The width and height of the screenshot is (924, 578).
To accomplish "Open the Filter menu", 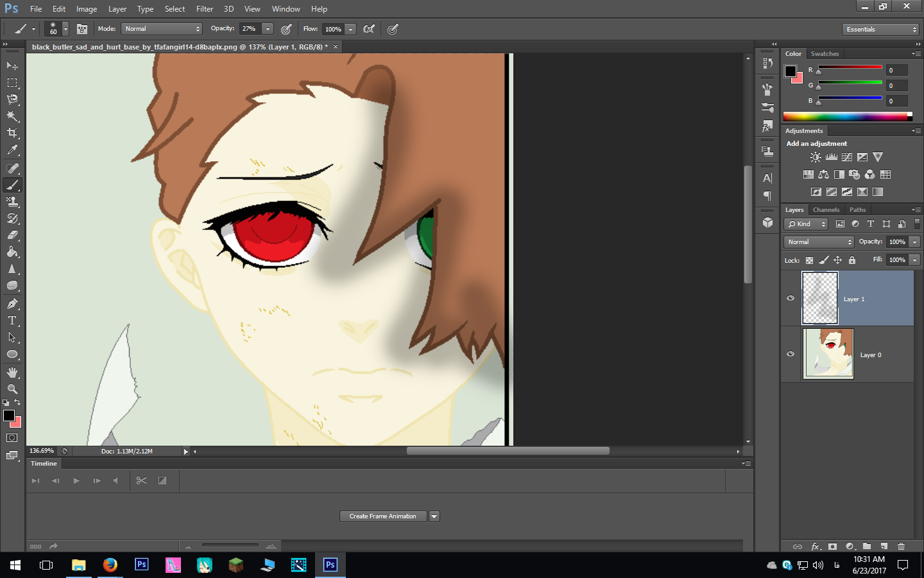I will [205, 9].
